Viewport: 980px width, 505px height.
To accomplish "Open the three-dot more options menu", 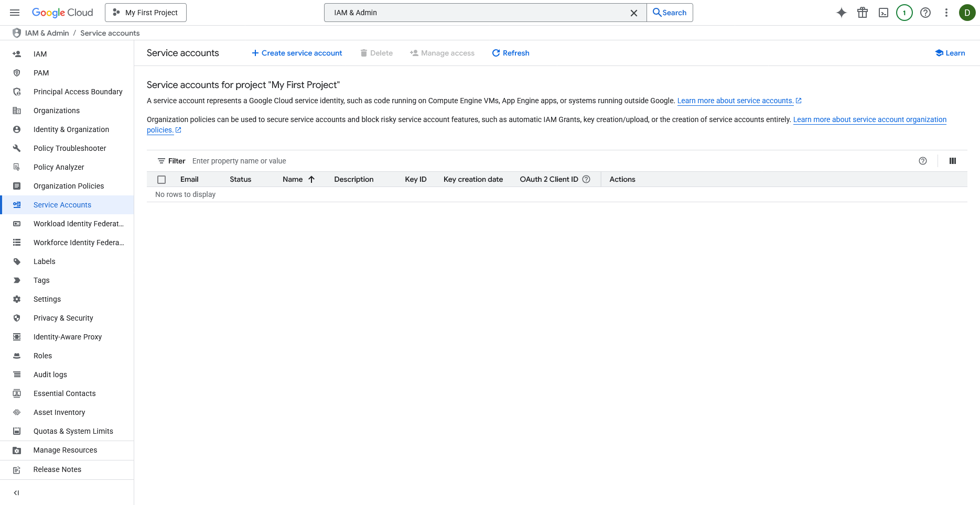I will (x=946, y=13).
